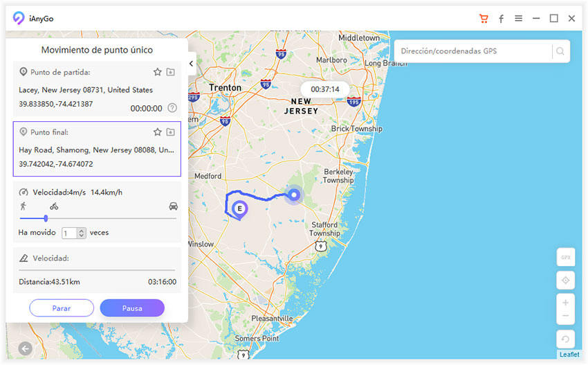Click the Punto de partida pin icon
This screenshot has width=588, height=365.
pos(24,71)
